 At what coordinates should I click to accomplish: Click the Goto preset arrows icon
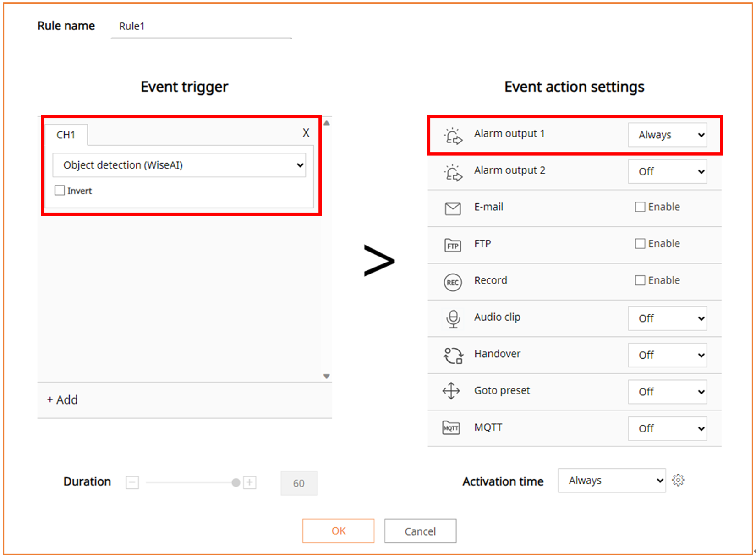pos(451,391)
